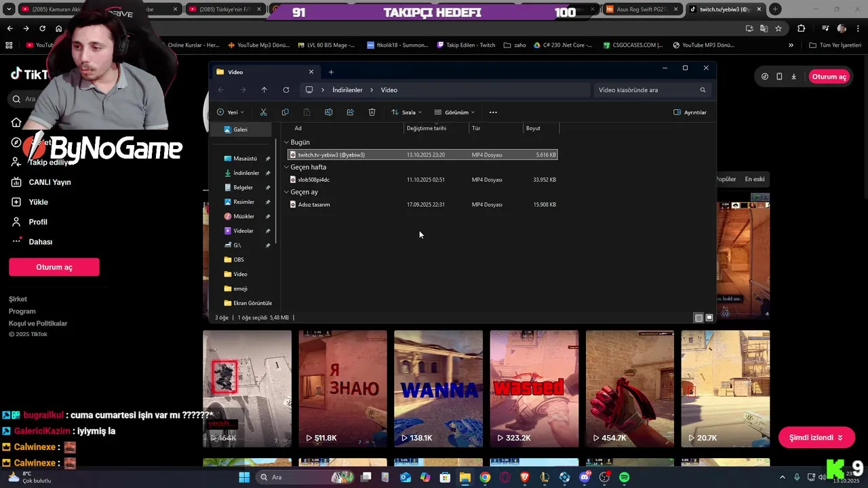The image size is (868, 488).
Task: Switch to the Asus Rog Swift browser tab
Action: click(641, 9)
